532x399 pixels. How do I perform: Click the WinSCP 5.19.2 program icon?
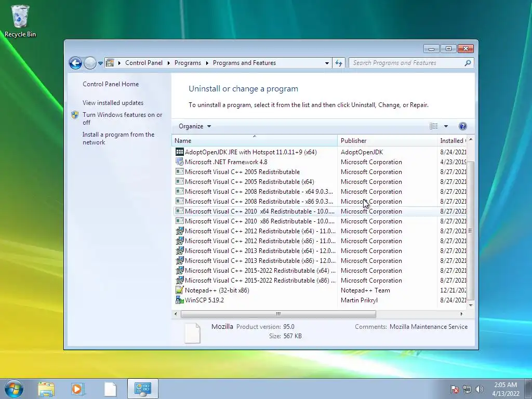[x=179, y=300]
